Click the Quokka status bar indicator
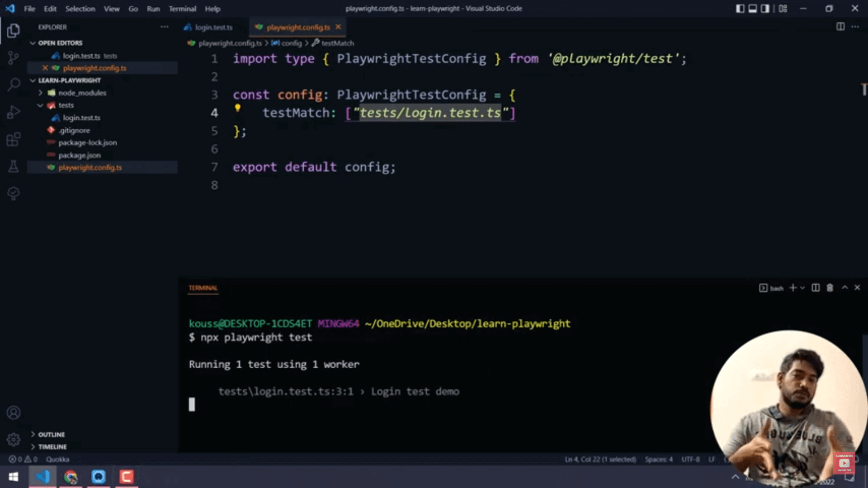The height and width of the screenshot is (488, 868). [x=57, y=459]
